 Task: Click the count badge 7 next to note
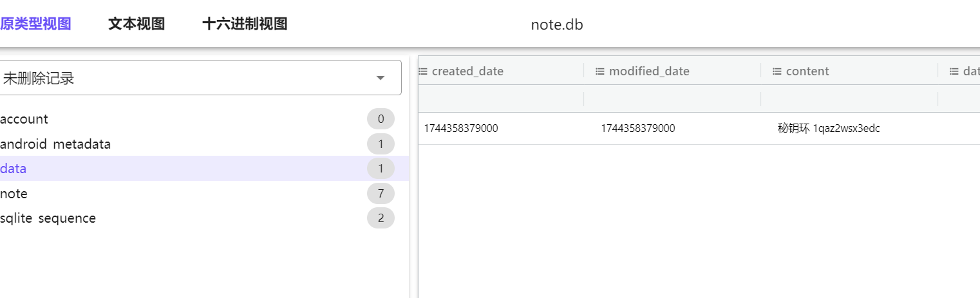(x=381, y=193)
